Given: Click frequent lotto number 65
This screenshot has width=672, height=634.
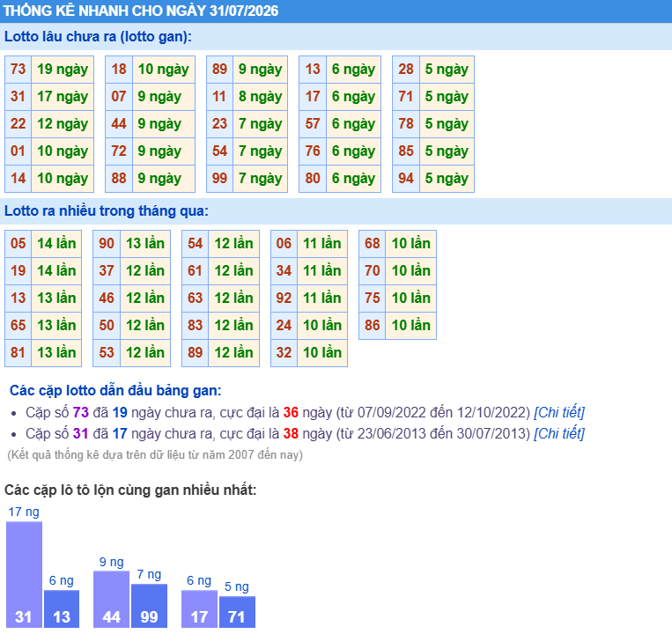Looking at the screenshot, I should click(18, 326).
